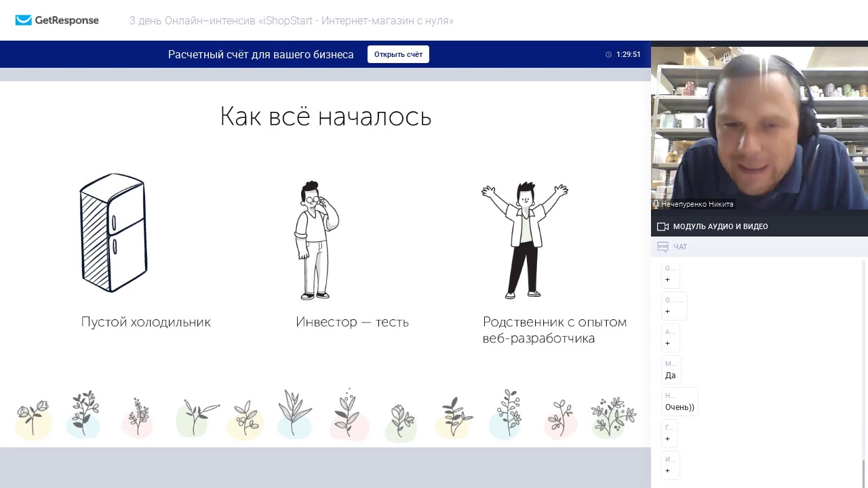Click the chat message "Очень))"
This screenshot has width=868, height=488.
click(x=679, y=402)
